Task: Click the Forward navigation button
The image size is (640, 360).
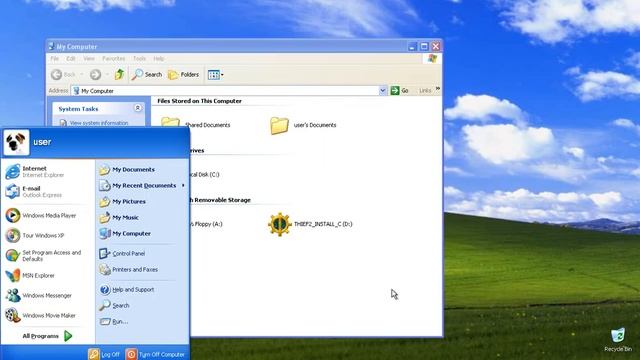Action: [x=96, y=74]
